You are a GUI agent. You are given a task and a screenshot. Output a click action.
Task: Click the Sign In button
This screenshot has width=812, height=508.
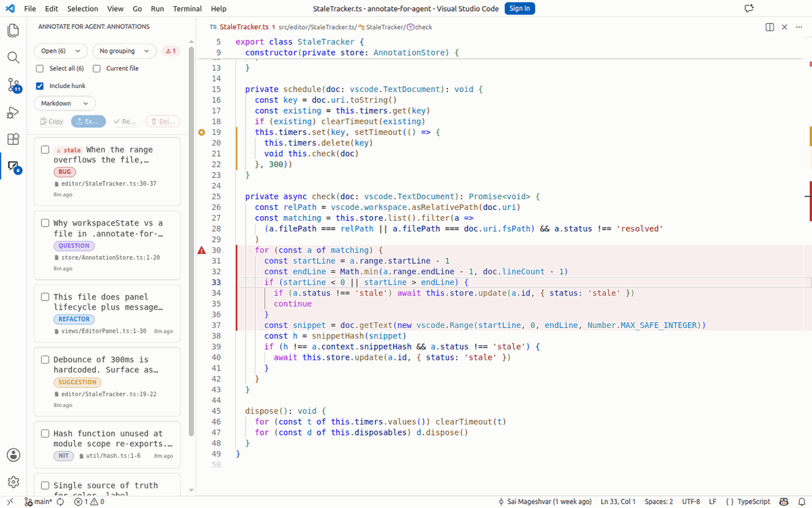520,8
